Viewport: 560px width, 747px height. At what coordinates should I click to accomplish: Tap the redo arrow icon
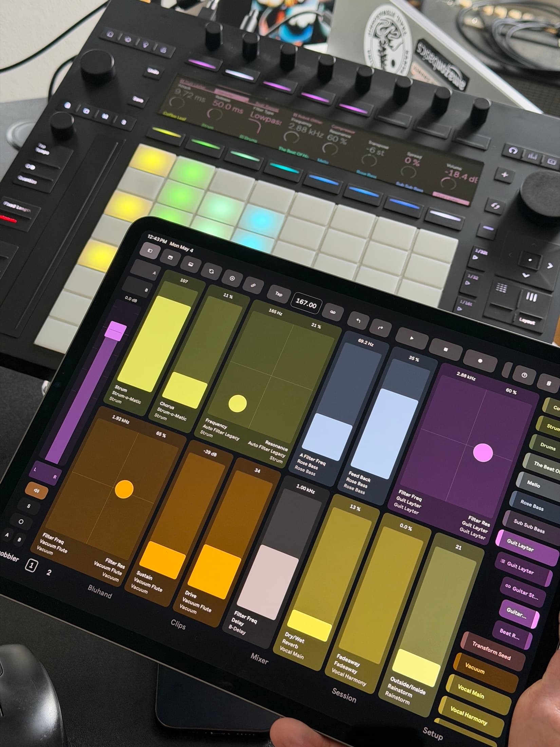click(x=381, y=328)
